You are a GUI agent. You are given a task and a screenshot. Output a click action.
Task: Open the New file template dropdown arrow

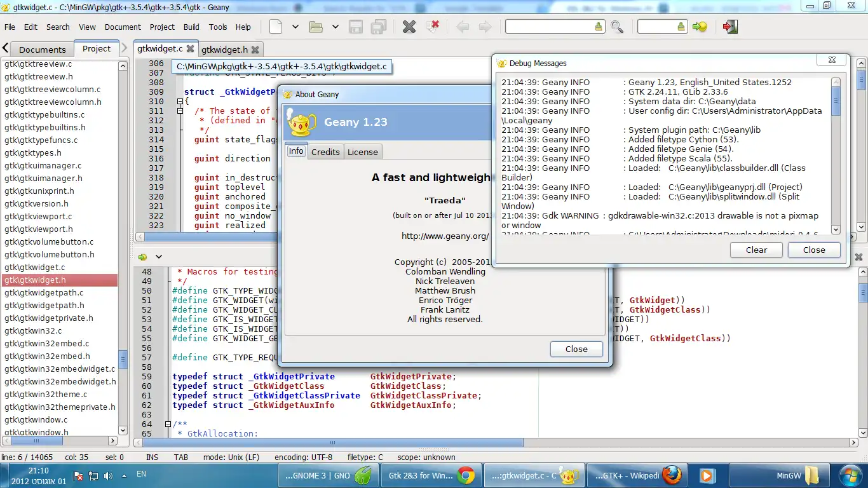coord(295,27)
